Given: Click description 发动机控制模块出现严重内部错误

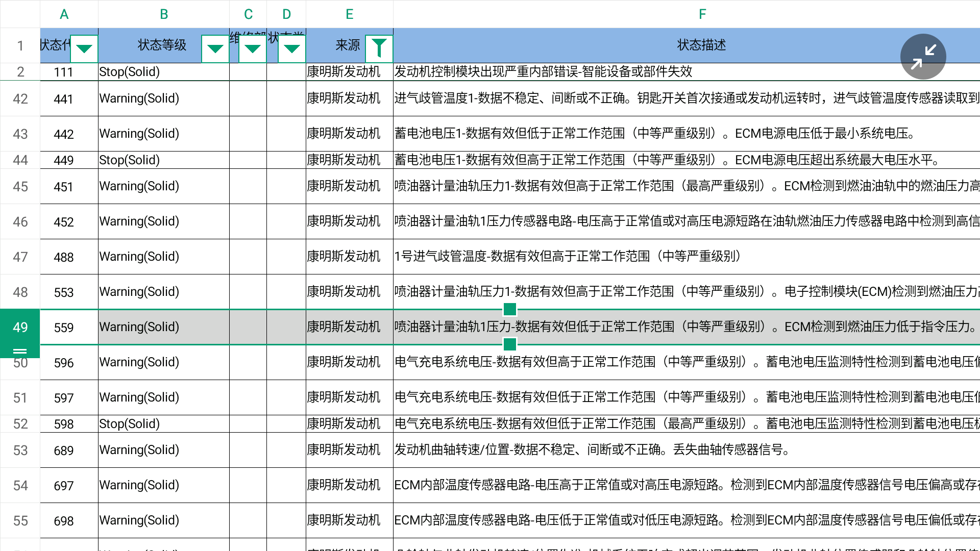Looking at the screenshot, I should point(687,72).
